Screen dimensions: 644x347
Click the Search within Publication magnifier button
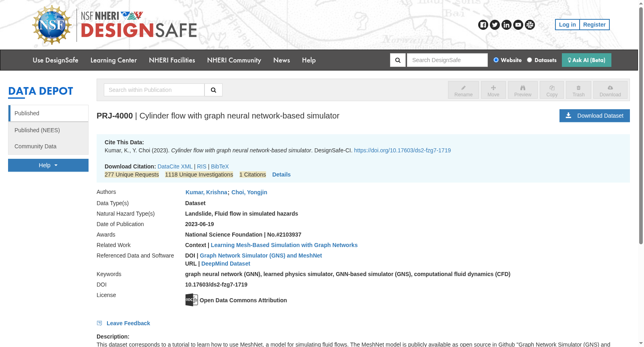click(213, 90)
